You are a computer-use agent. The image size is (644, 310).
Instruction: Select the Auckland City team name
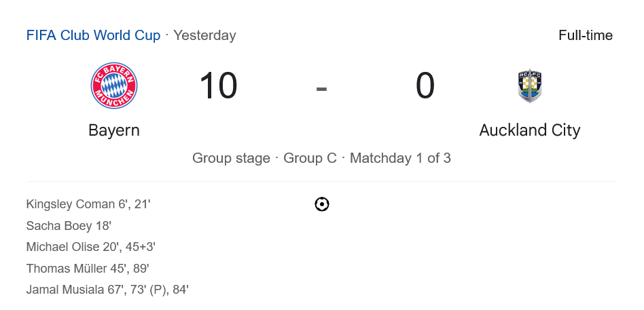[529, 130]
